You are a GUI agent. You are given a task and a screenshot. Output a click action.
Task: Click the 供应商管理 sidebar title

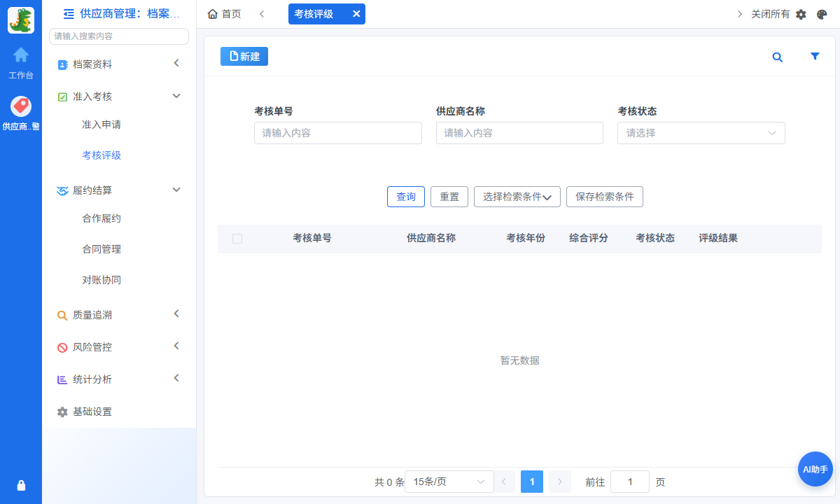click(130, 13)
